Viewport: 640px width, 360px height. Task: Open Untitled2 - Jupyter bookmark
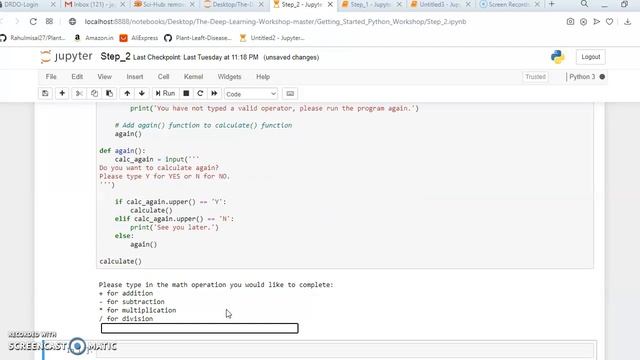[272, 38]
